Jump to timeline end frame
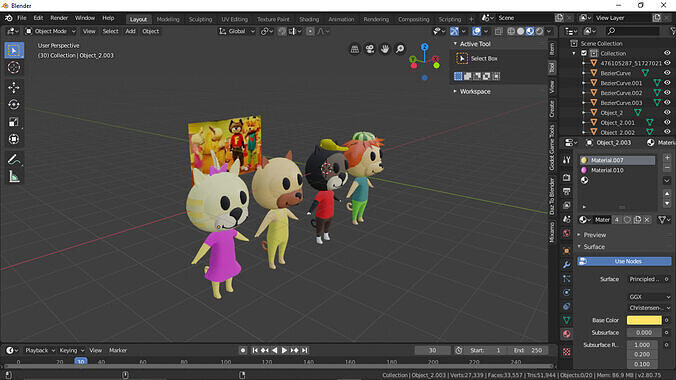The image size is (676, 380). [x=304, y=350]
